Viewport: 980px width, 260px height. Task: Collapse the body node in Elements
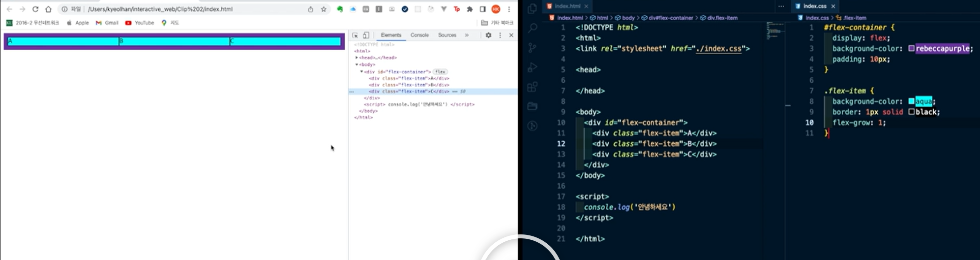(356, 65)
